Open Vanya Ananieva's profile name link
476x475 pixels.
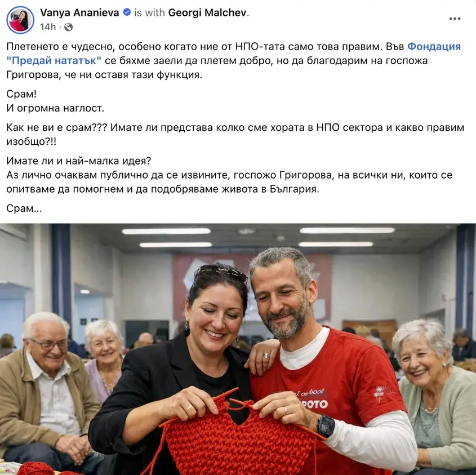[79, 12]
